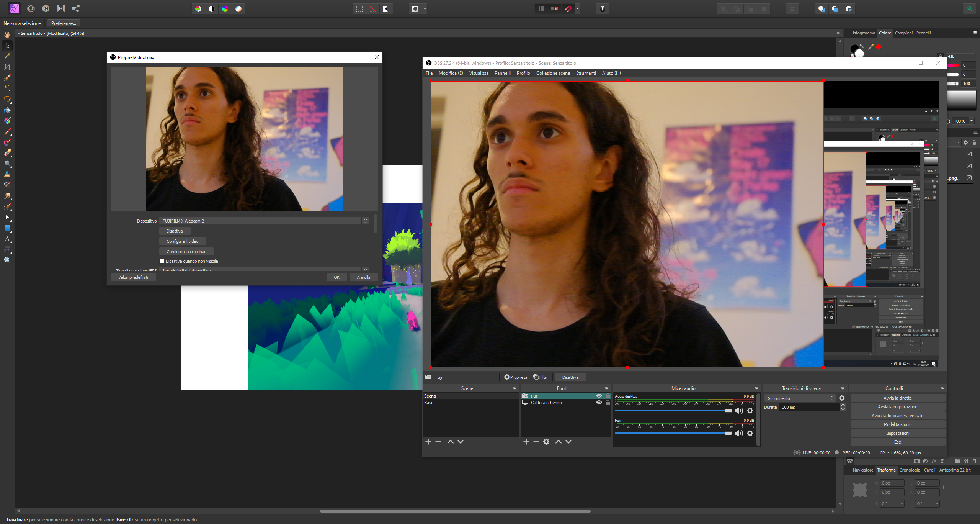Mute the Fuji audio channel
The image size is (980, 524).
738,433
